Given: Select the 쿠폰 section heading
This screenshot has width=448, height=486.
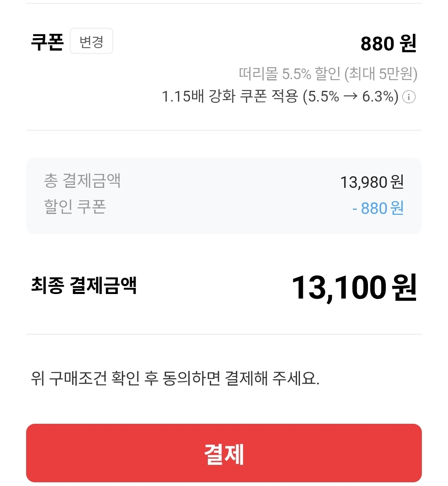Looking at the screenshot, I should [x=47, y=41].
